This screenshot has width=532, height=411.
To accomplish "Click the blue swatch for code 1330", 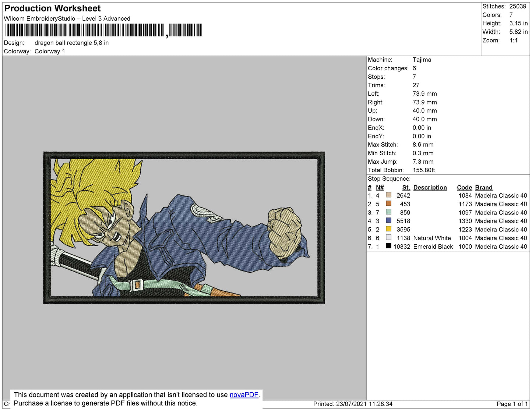I will click(x=388, y=220).
